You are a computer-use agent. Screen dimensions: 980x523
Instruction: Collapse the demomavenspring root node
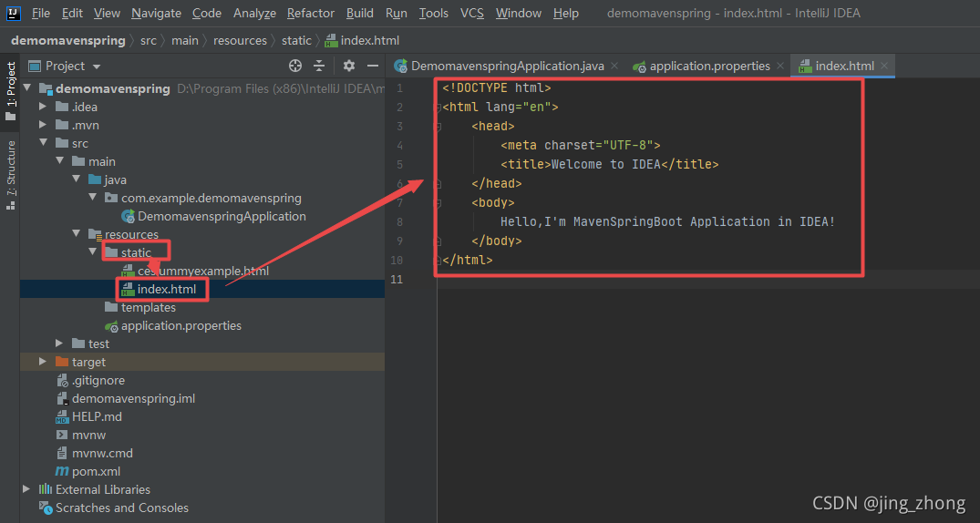point(26,88)
